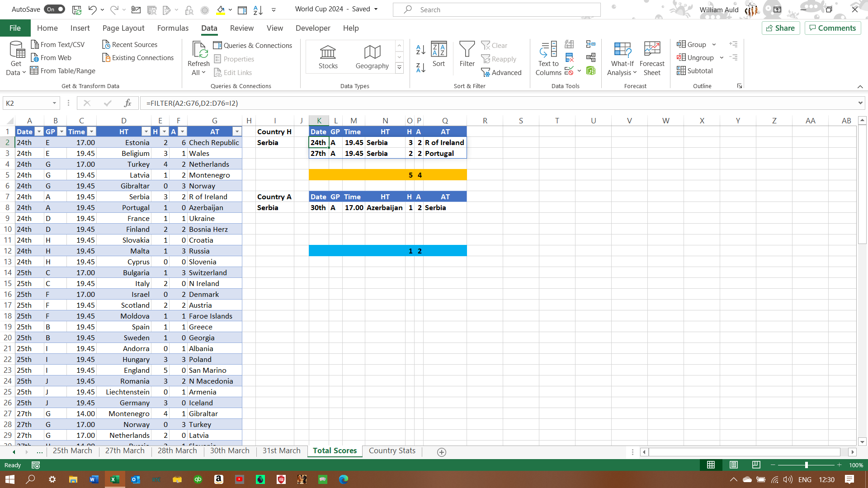The height and width of the screenshot is (488, 868).
Task: Apply Geography data type
Action: click(x=372, y=56)
